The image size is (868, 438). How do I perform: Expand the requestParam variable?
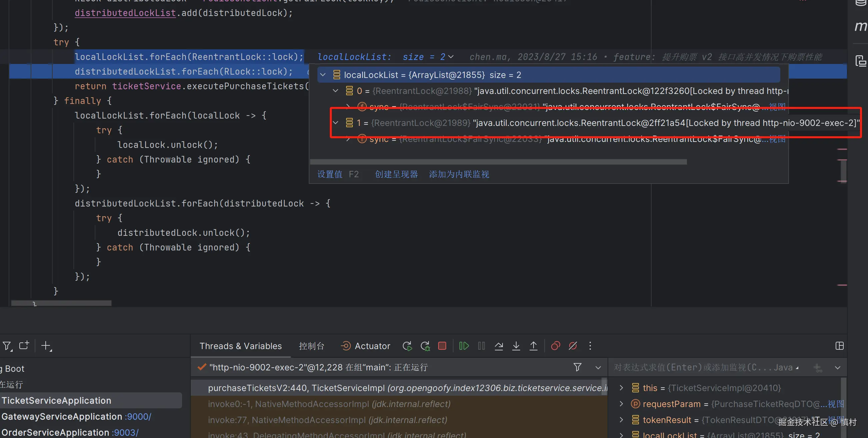621,404
